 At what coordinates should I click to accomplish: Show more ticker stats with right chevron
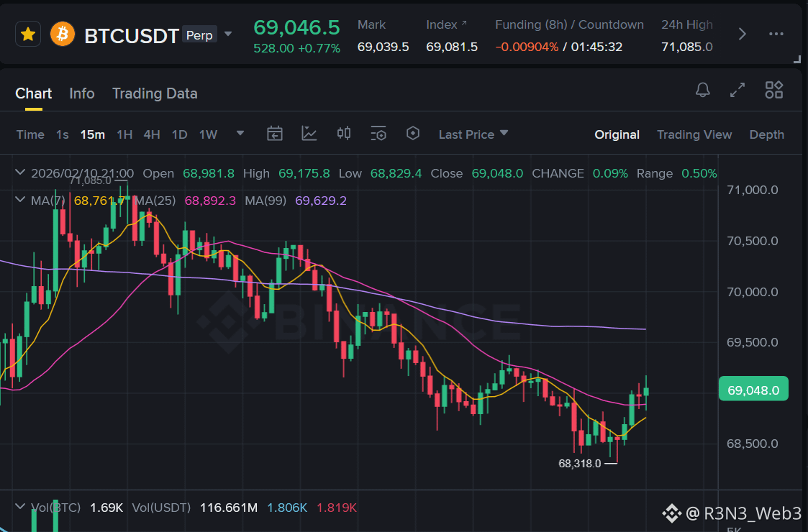tap(742, 35)
